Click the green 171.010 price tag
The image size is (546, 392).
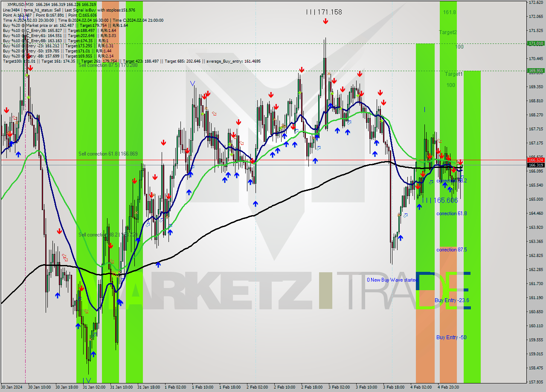click(x=536, y=43)
